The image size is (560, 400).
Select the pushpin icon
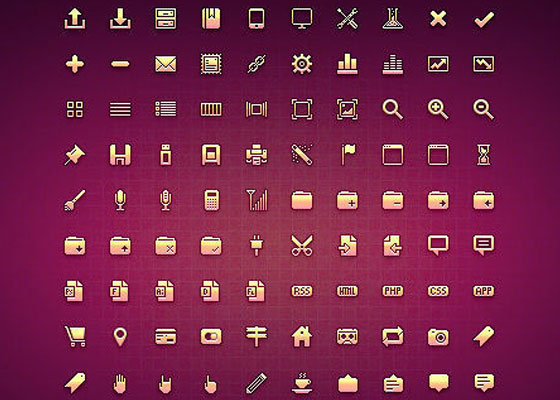tap(75, 155)
